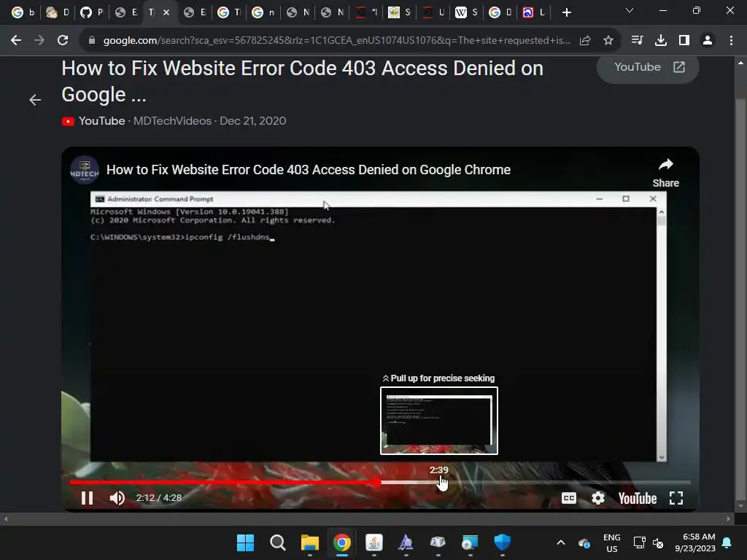Viewport: 747px width, 560px height.
Task: Click the lock icon in the address bar
Action: click(92, 41)
